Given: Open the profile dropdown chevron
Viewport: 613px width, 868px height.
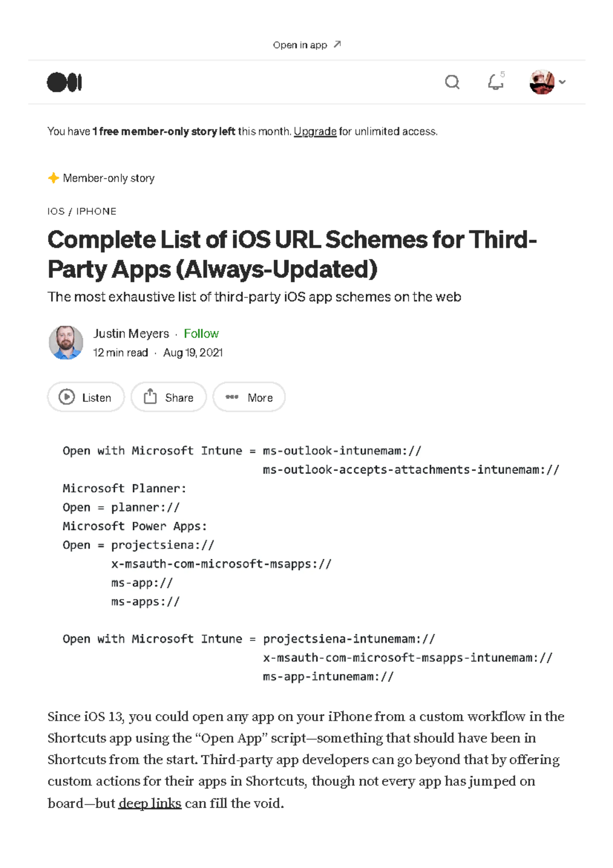Looking at the screenshot, I should click(562, 82).
